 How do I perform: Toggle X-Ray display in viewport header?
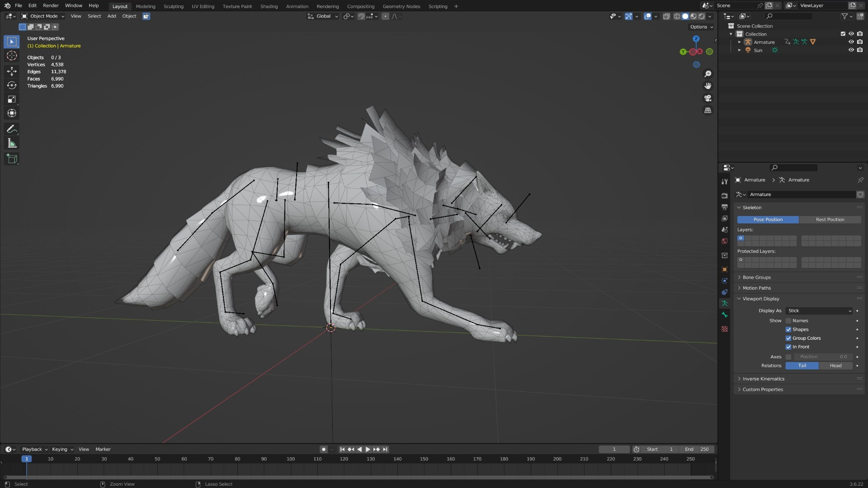point(666,16)
